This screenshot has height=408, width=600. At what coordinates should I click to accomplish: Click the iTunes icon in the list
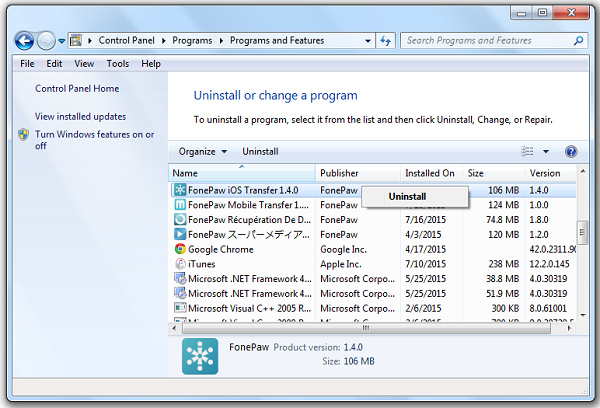tap(180, 264)
